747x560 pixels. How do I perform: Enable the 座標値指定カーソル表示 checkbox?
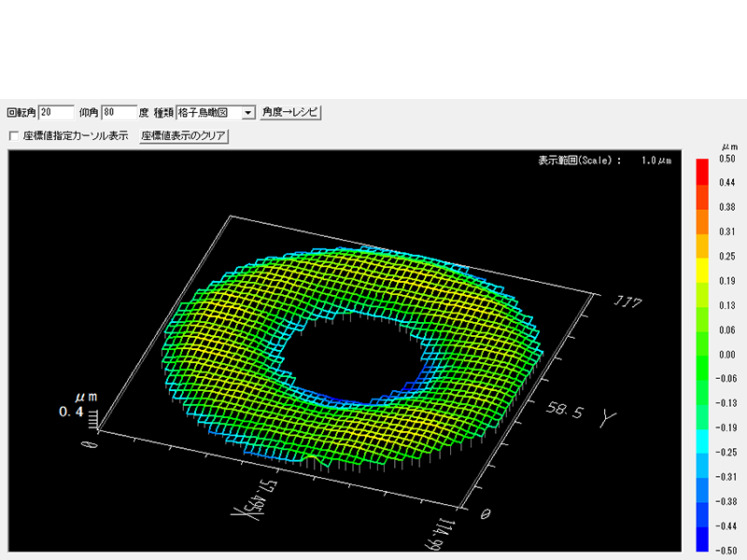(x=14, y=135)
